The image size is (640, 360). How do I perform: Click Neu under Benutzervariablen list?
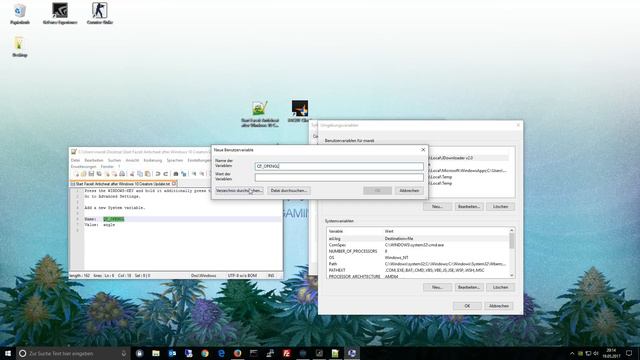click(x=437, y=207)
